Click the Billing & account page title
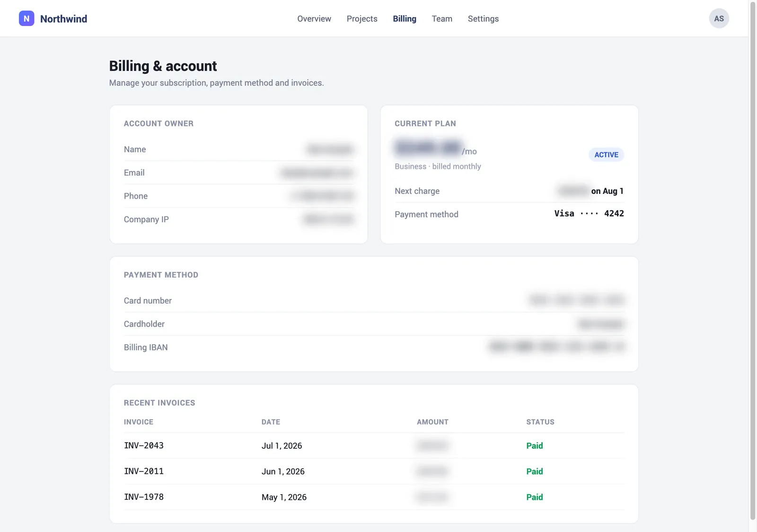757x532 pixels. [163, 66]
